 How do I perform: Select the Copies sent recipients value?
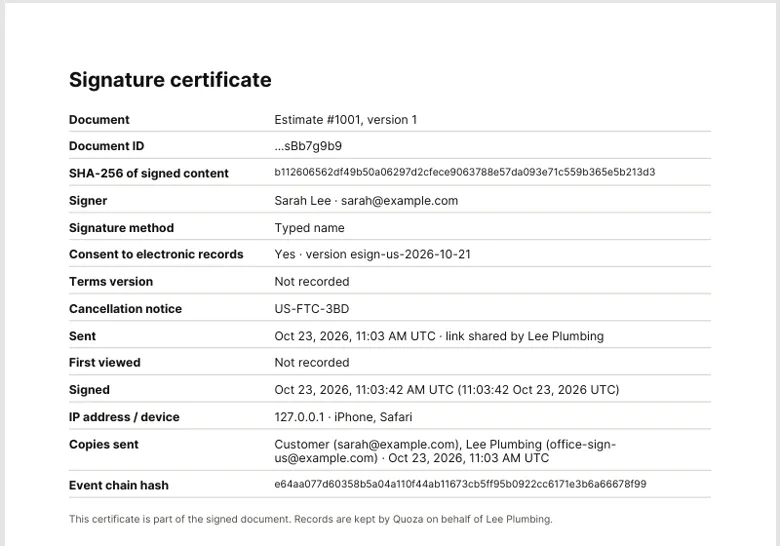tap(445, 451)
